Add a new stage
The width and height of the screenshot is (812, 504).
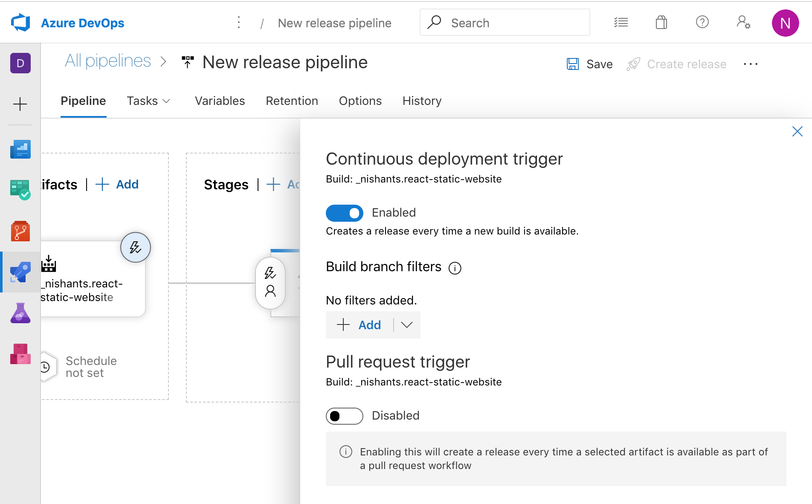(x=283, y=184)
